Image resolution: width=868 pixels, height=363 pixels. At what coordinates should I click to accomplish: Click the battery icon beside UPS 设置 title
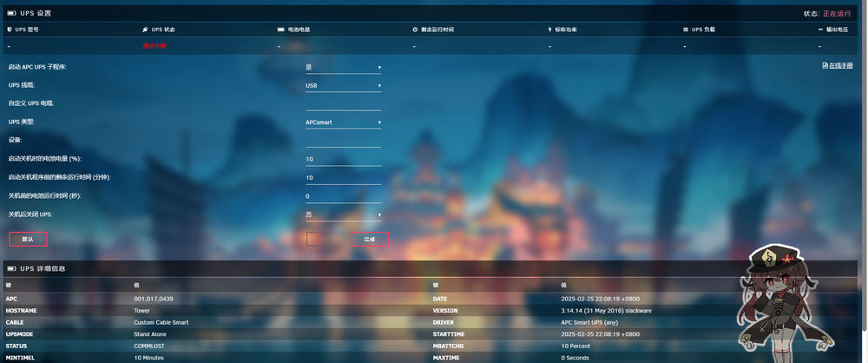click(11, 13)
